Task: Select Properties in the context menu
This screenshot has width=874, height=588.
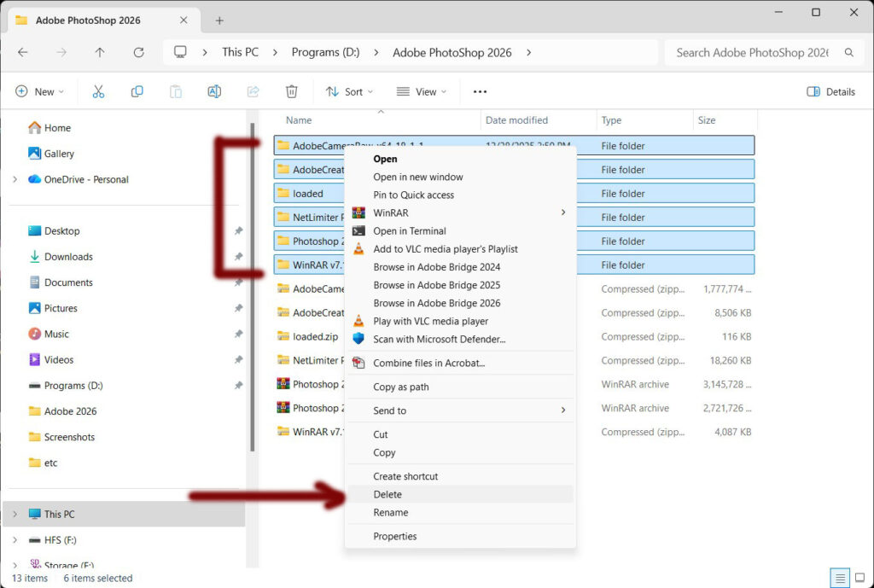Action: (394, 536)
